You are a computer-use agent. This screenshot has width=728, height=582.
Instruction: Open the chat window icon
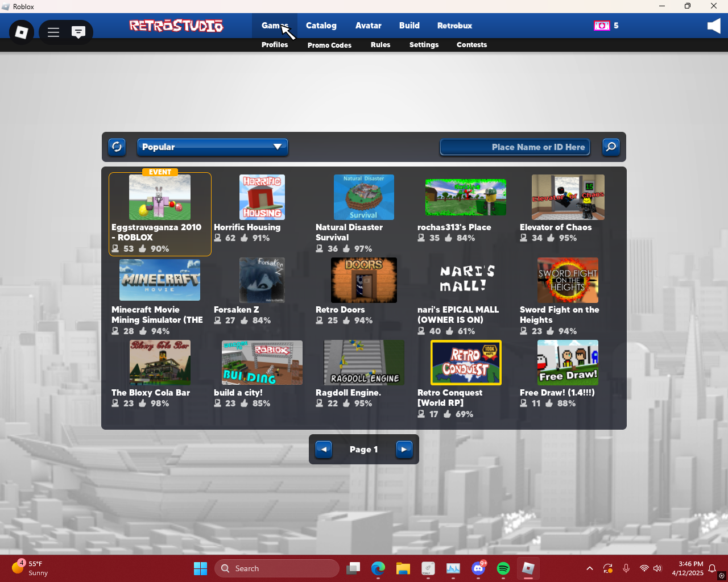(78, 32)
